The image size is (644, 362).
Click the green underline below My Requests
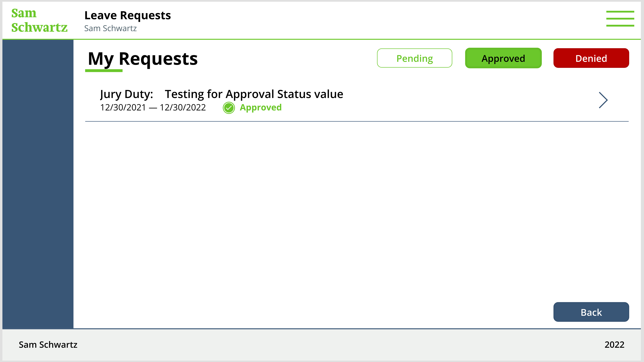pyautogui.click(x=104, y=71)
